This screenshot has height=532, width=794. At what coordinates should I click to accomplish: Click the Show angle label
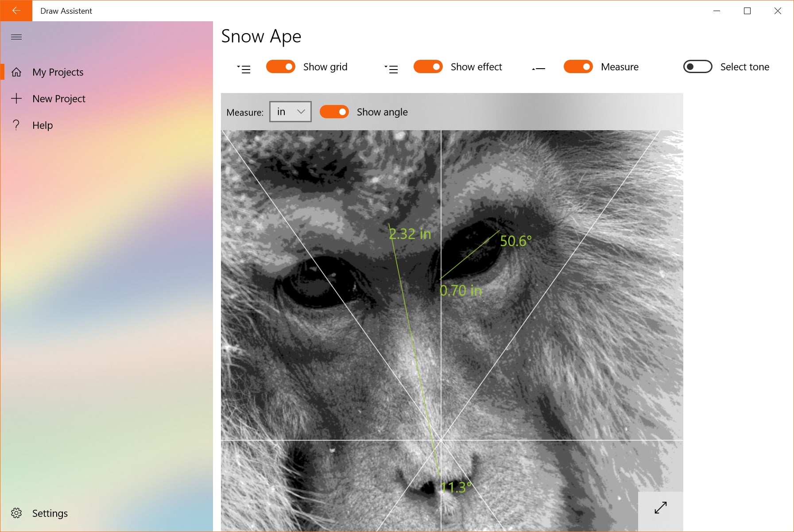[382, 112]
